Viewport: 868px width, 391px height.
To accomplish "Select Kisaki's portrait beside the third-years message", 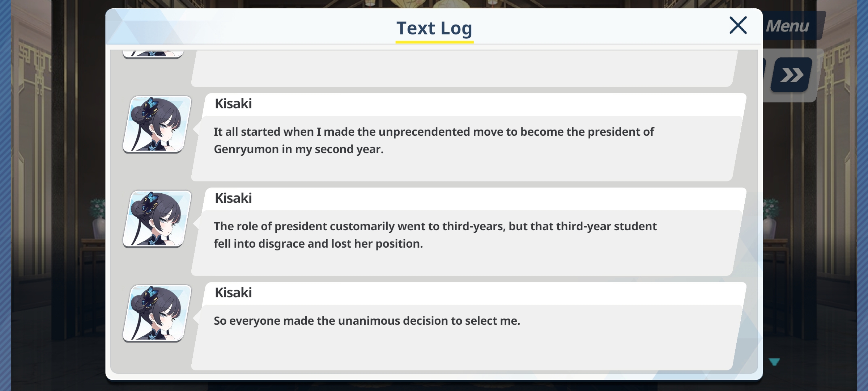I will coord(157,219).
